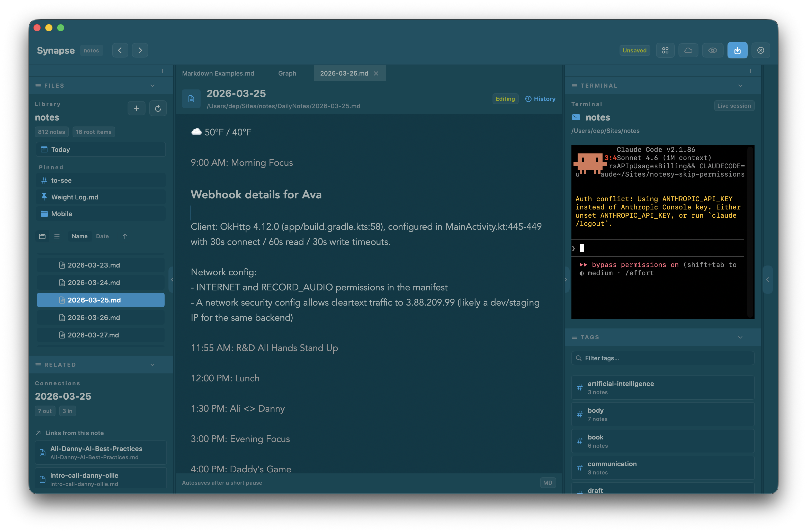The height and width of the screenshot is (532, 807).
Task: Switch file browser to folder view
Action: (42, 236)
